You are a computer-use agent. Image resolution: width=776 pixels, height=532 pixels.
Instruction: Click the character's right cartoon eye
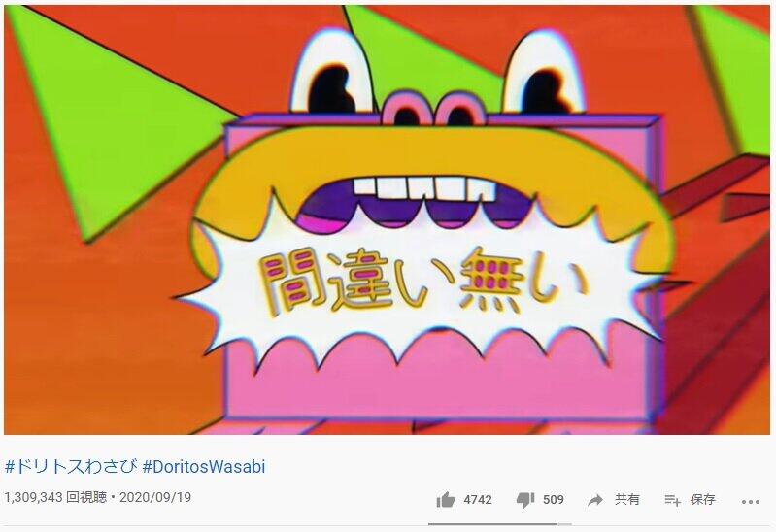coord(544,72)
